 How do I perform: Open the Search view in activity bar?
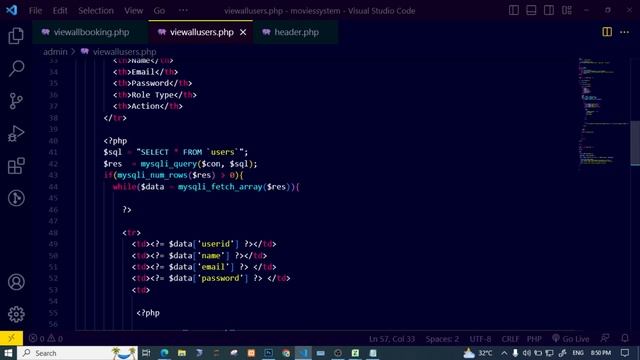click(16, 68)
